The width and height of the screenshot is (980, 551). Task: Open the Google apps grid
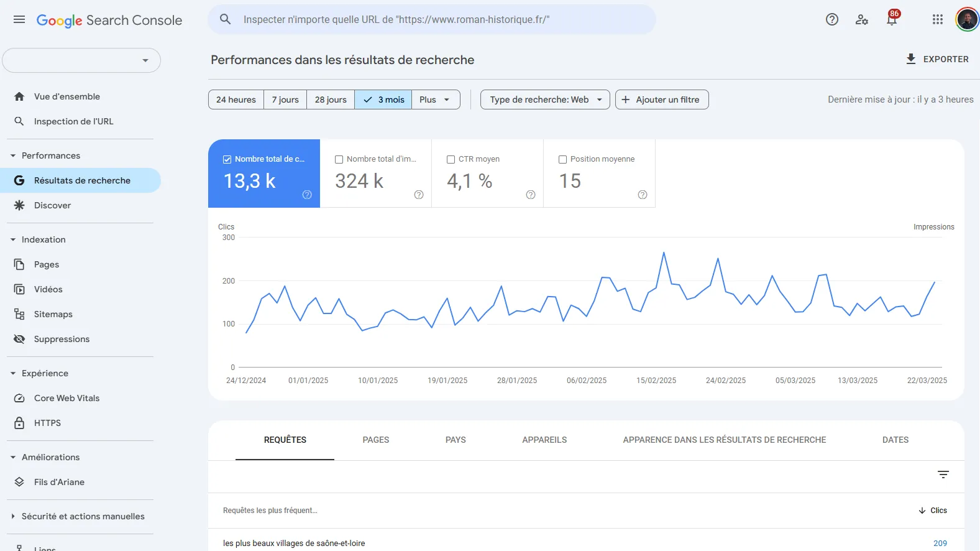(938, 19)
